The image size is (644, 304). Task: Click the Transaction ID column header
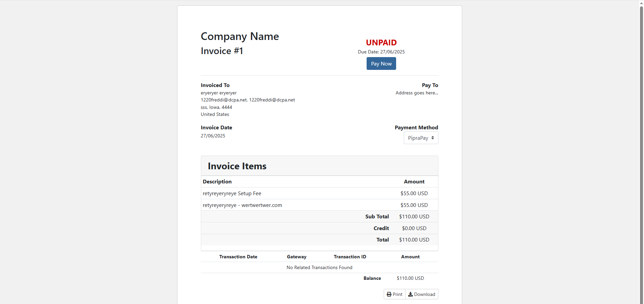tap(350, 257)
